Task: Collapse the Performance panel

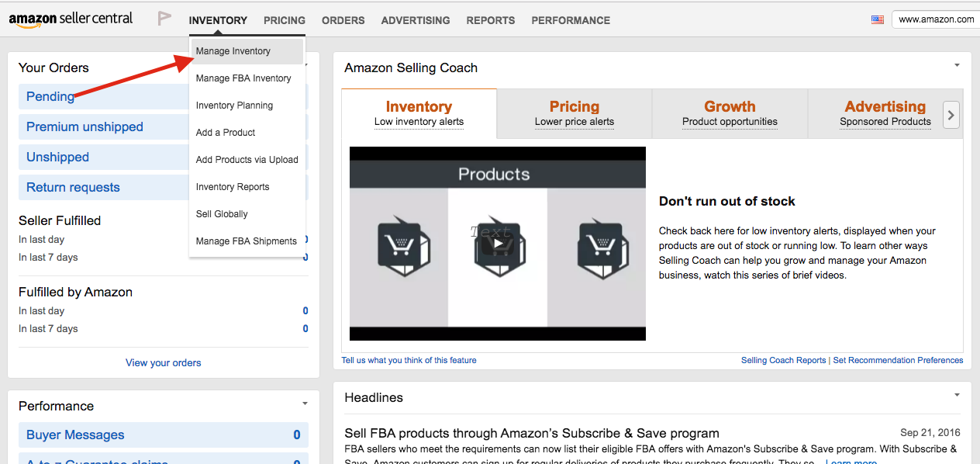Action: pos(305,403)
